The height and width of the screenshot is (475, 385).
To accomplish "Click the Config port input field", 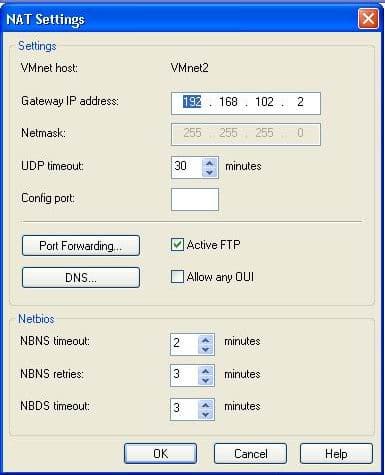I will [195, 199].
